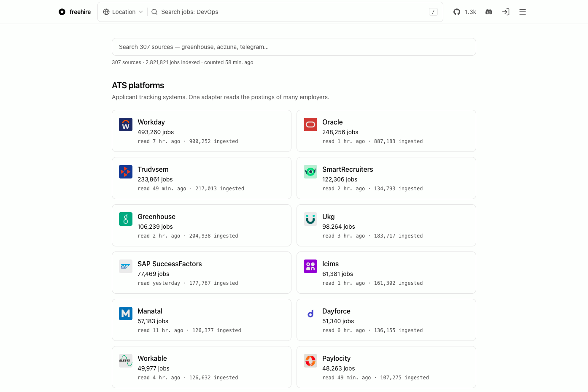This screenshot has width=588, height=392.
Task: Click the sign-in arrow icon
Action: click(506, 12)
